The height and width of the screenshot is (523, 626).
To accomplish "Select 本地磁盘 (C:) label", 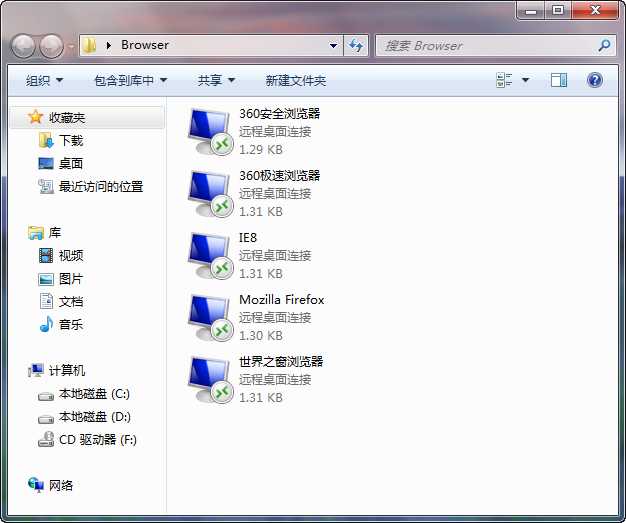I will 94,394.
